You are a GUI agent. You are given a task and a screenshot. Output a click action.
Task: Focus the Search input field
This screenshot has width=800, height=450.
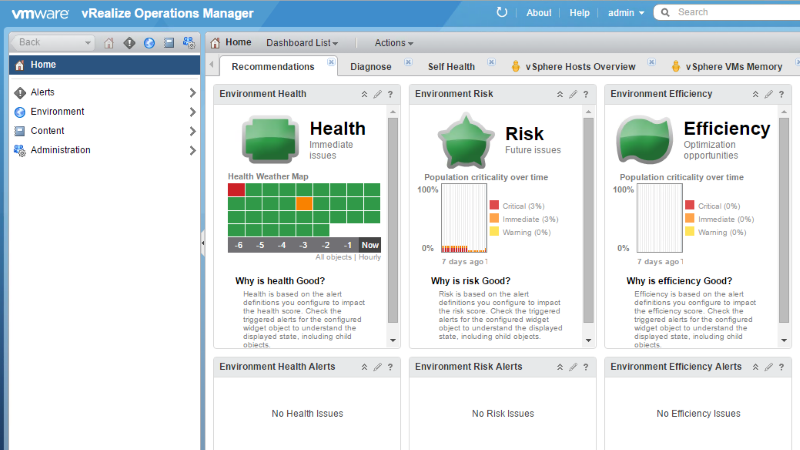[737, 12]
